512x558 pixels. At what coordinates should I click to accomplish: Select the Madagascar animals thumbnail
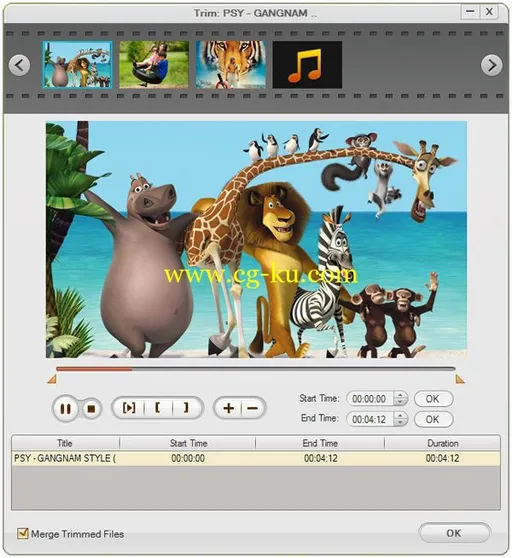(x=77, y=64)
